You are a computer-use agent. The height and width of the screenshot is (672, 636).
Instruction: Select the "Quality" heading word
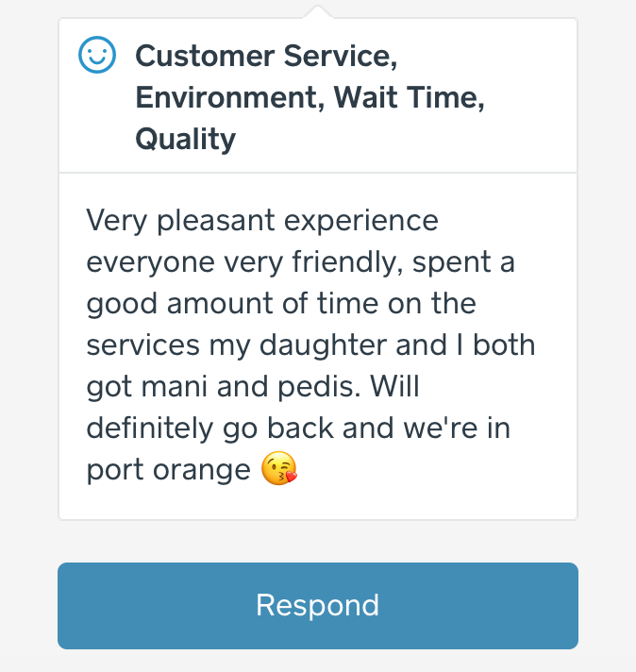(x=185, y=140)
